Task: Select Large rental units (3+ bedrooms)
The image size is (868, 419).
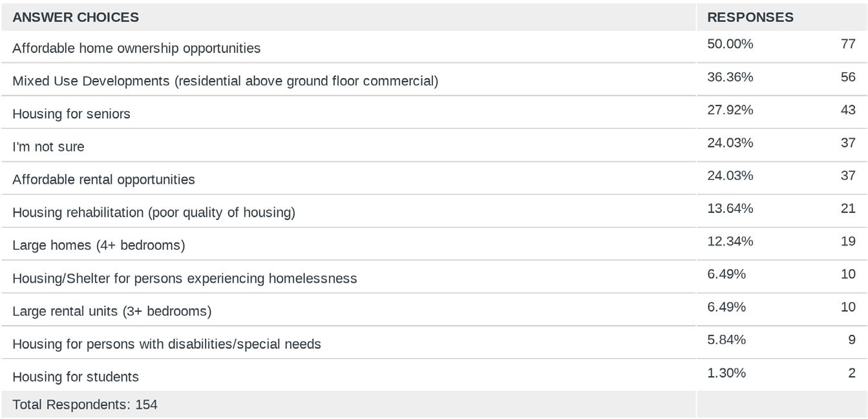Action: pyautogui.click(x=112, y=312)
